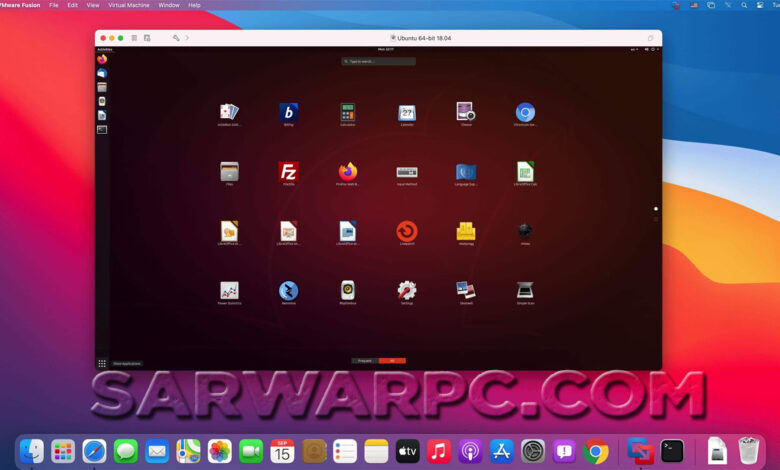Click the Type to search field
This screenshot has width=780, height=470.
point(379,61)
